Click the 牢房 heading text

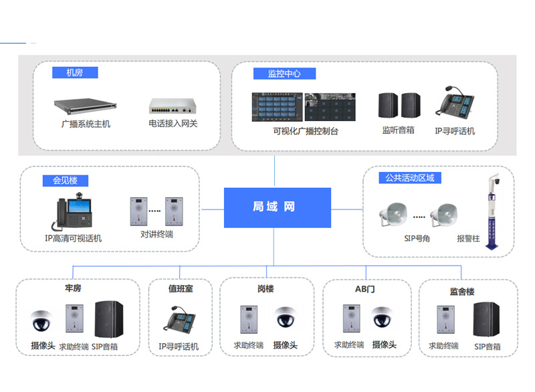click(73, 288)
